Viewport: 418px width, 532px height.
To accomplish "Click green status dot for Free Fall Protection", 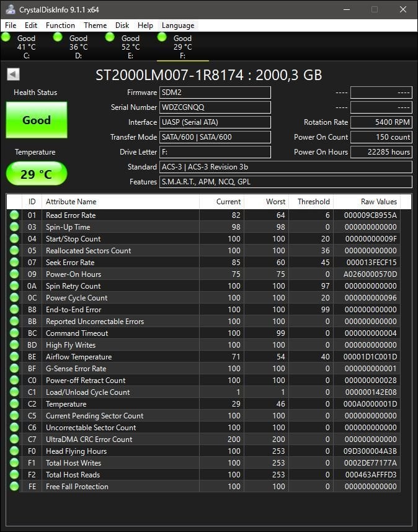I will 14,487.
